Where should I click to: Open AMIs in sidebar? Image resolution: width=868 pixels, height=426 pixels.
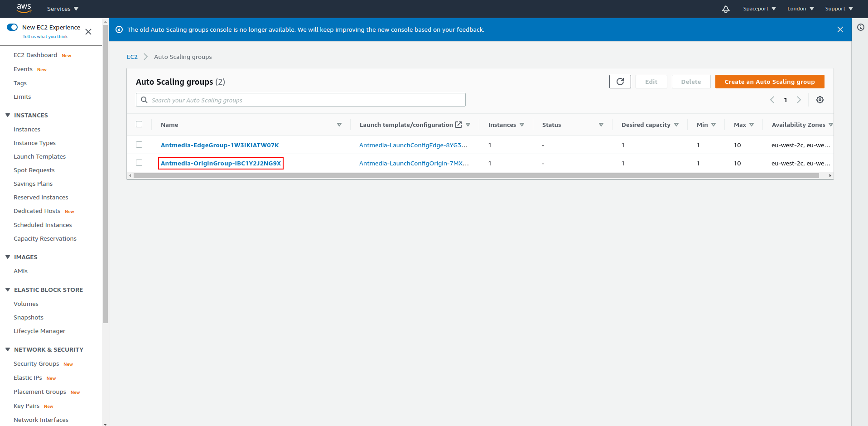pyautogui.click(x=20, y=271)
